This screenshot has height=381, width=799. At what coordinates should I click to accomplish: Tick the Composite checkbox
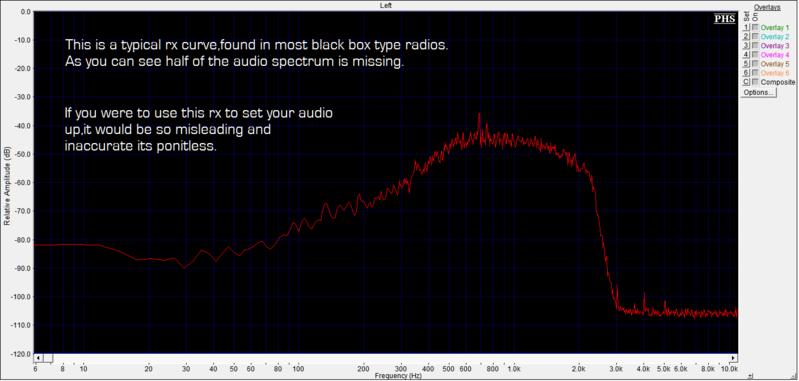(755, 82)
